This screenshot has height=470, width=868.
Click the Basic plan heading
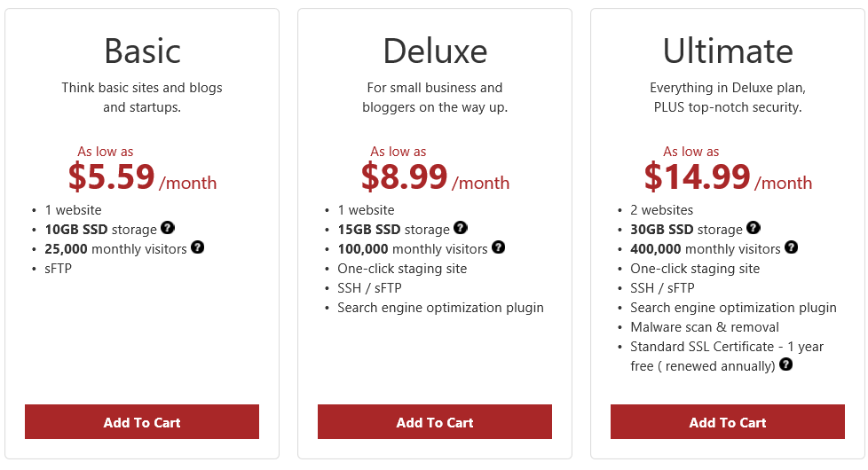pyautogui.click(x=142, y=51)
